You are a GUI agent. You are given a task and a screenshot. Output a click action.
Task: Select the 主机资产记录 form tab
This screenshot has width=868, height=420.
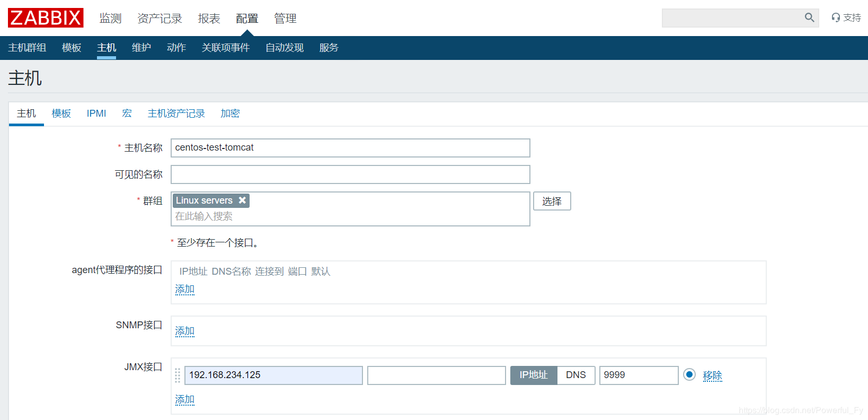(176, 113)
